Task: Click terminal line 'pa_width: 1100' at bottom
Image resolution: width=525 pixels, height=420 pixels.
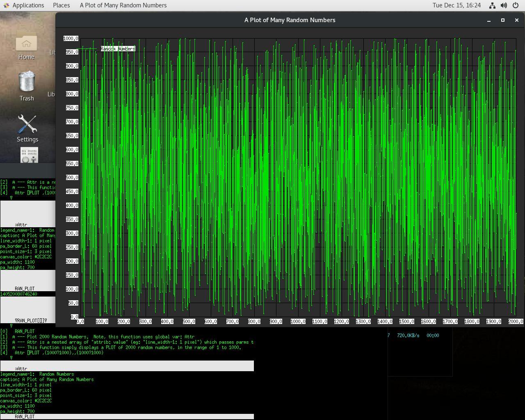Action: point(17,406)
